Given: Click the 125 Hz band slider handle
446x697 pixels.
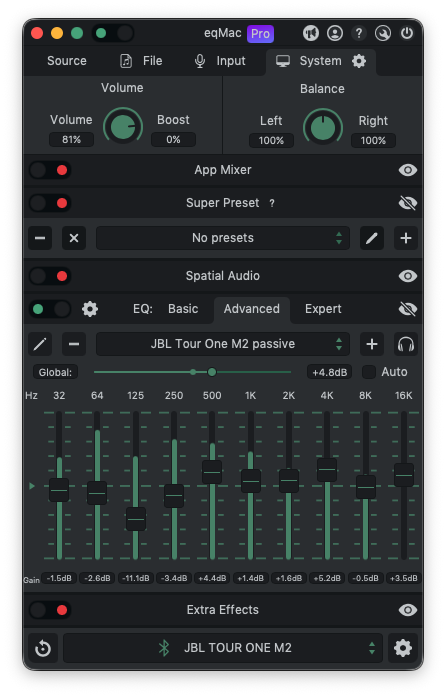Looking at the screenshot, I should click(136, 519).
